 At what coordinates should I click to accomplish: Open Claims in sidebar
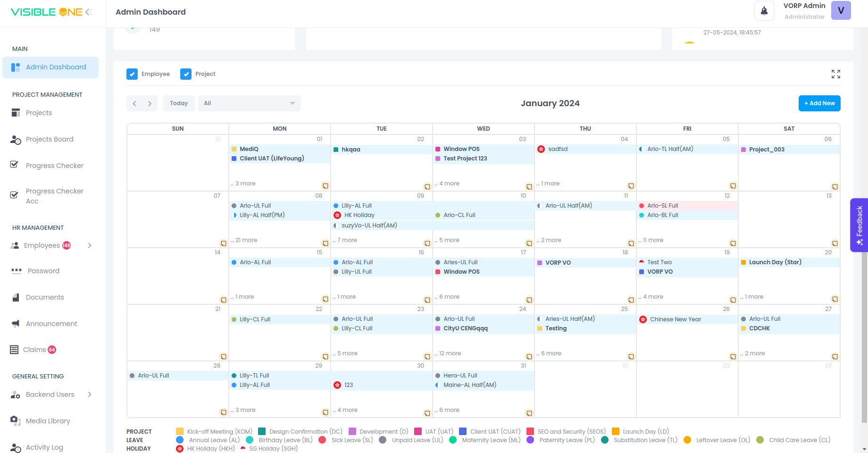[x=34, y=350]
